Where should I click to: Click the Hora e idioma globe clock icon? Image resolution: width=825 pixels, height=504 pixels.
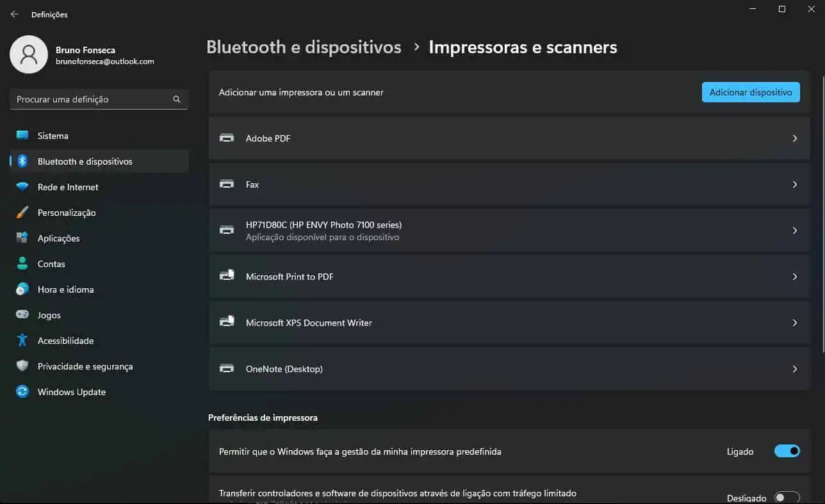22,289
